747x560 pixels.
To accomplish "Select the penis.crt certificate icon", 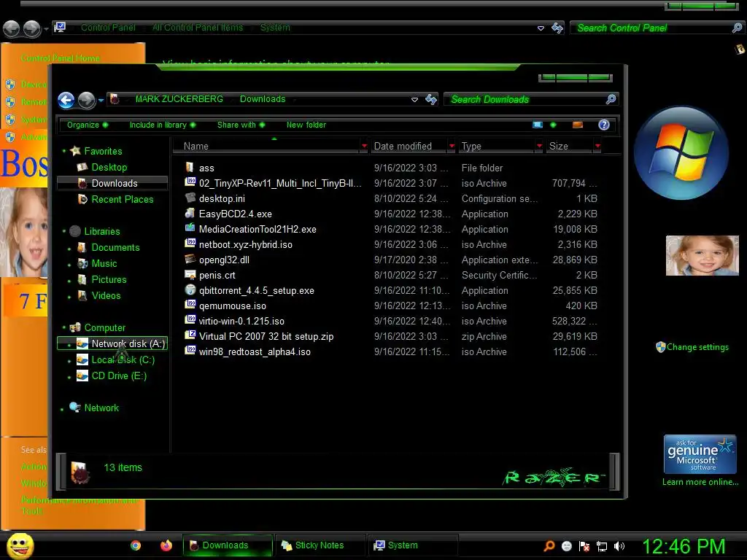I will [190, 275].
